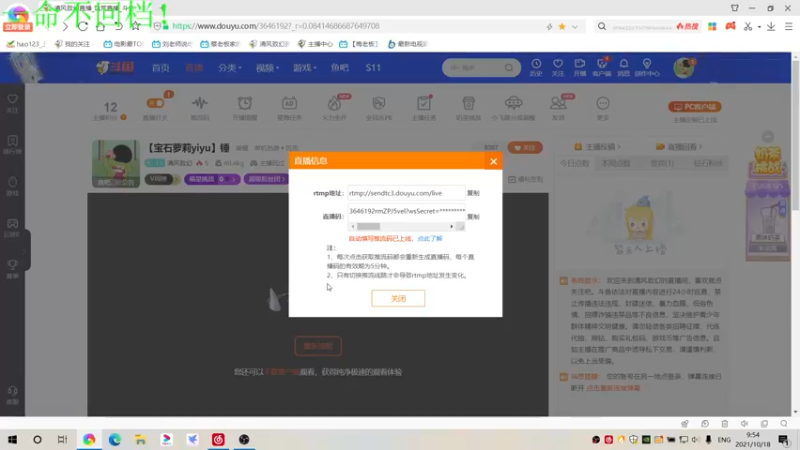
Task: Open 直播回看 link
Action: pyautogui.click(x=679, y=146)
